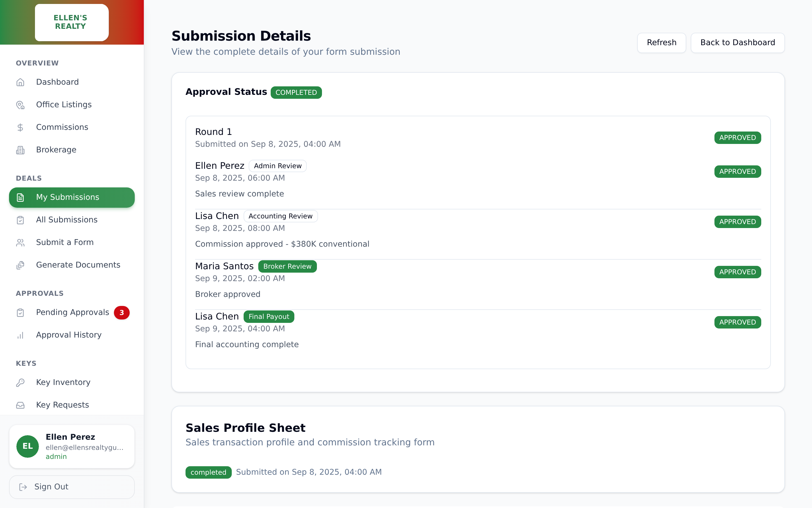Image resolution: width=812 pixels, height=508 pixels.
Task: Click the Accounting Review tag
Action: (281, 216)
